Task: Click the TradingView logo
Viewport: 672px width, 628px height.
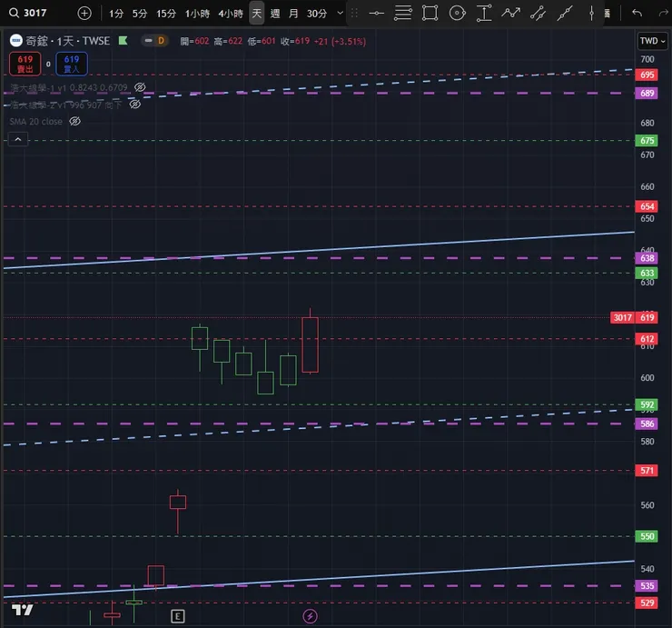Action: coord(23,609)
